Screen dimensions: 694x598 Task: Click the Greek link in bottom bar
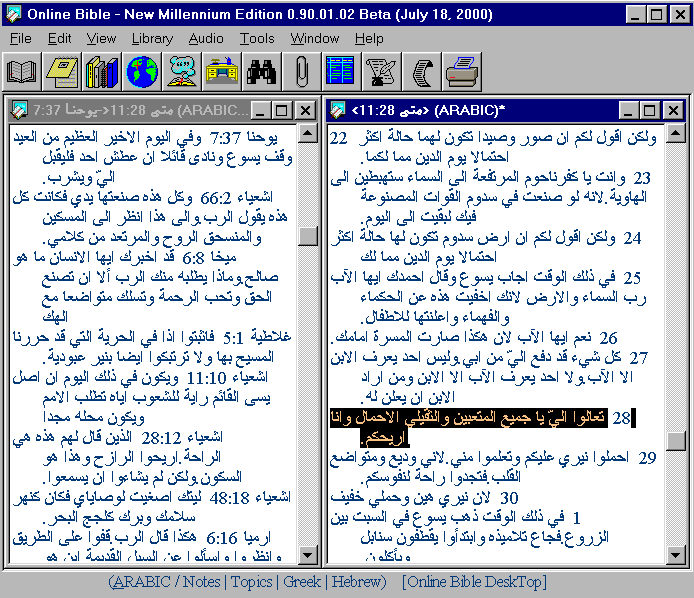(x=302, y=581)
